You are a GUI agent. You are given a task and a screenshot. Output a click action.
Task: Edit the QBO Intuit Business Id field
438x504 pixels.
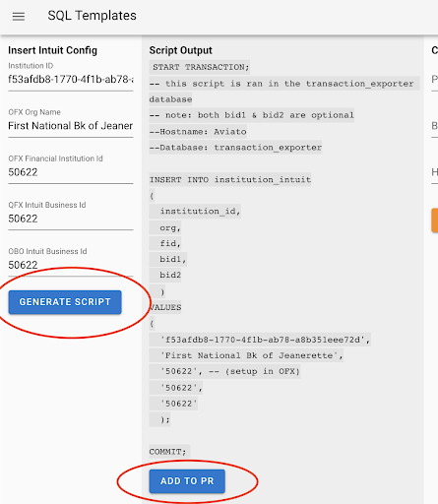(71, 265)
